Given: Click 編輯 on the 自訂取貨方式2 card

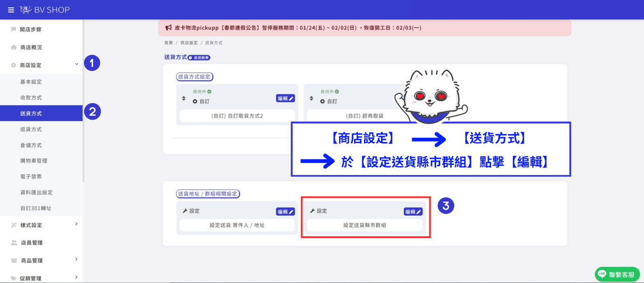Looking at the screenshot, I should click(285, 99).
